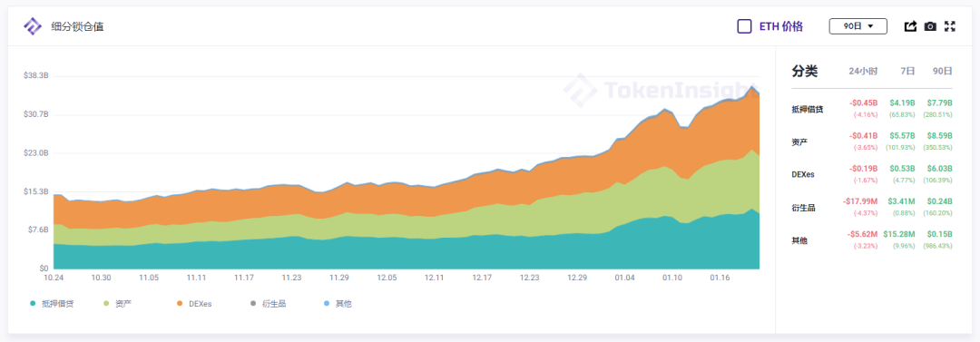Click the dropdown arrow next to 90日
Image resolution: width=980 pixels, height=342 pixels.
(870, 27)
